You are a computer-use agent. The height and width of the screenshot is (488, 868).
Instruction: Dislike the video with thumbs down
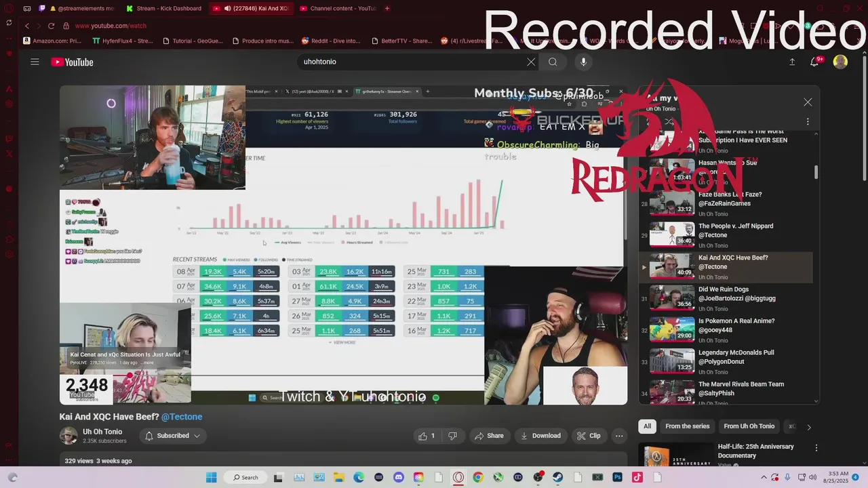452,436
